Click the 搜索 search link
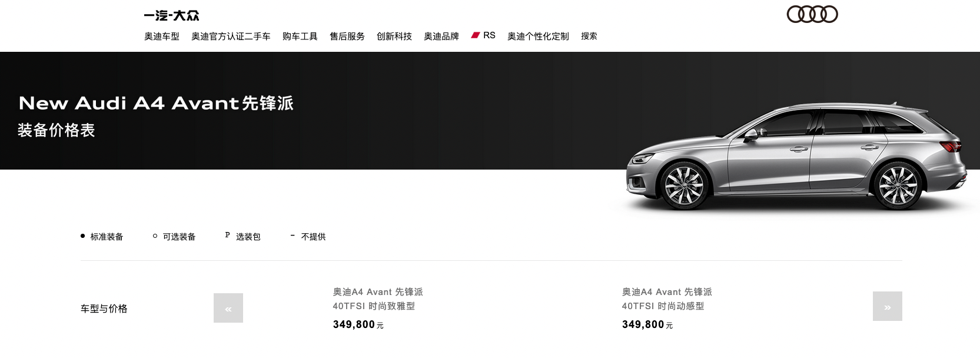 [x=589, y=36]
